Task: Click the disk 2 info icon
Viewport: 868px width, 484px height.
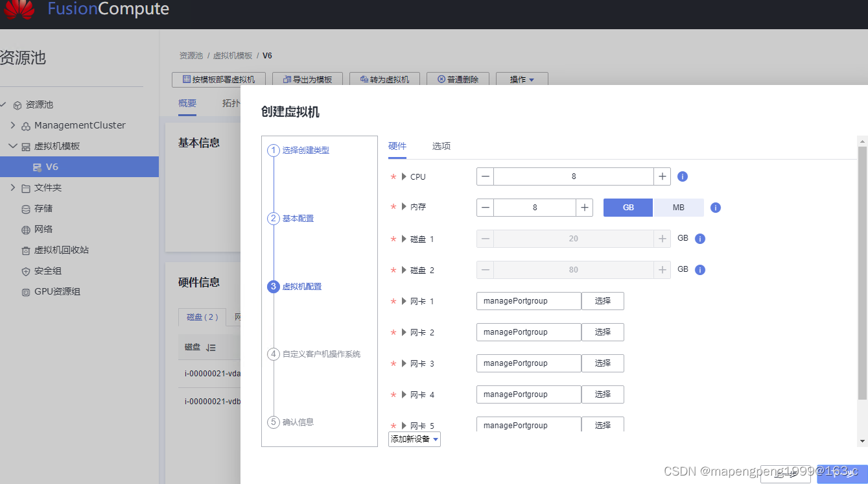Action: (x=700, y=270)
